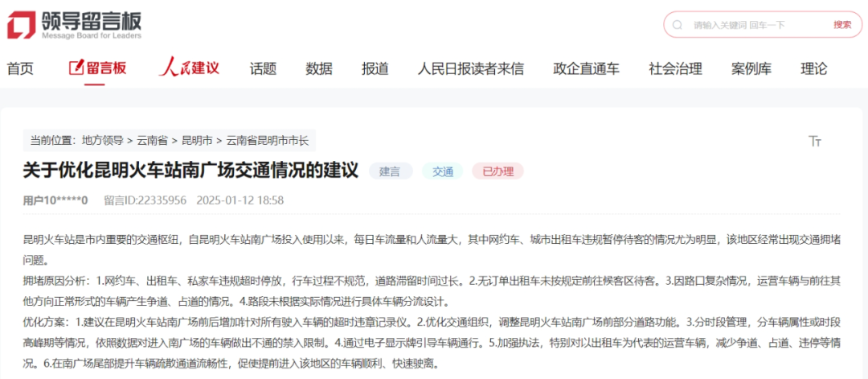Go to the 案例库 section
868x379 pixels.
click(x=751, y=68)
